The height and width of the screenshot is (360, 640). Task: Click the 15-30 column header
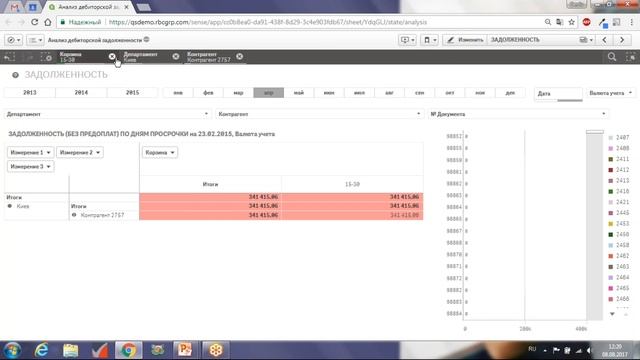click(x=352, y=184)
